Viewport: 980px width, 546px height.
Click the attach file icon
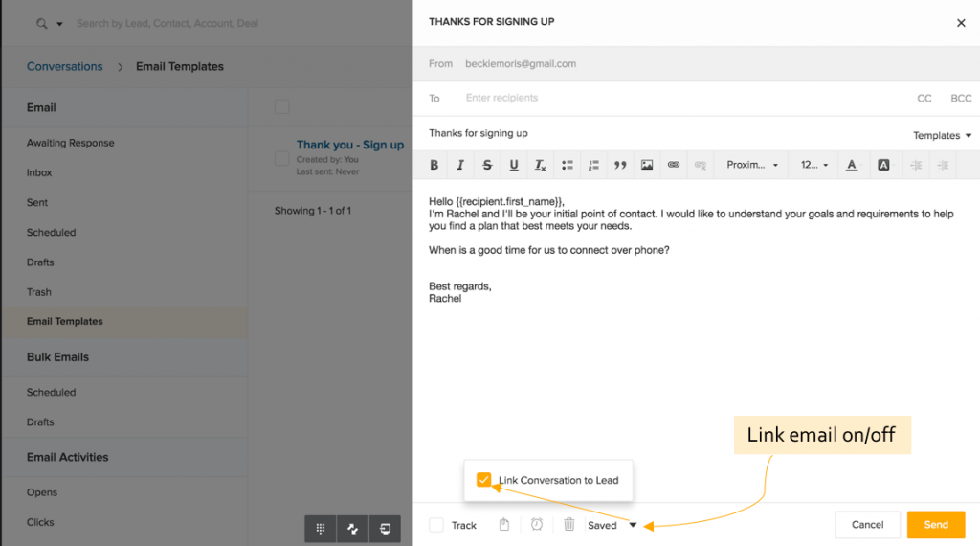504,525
